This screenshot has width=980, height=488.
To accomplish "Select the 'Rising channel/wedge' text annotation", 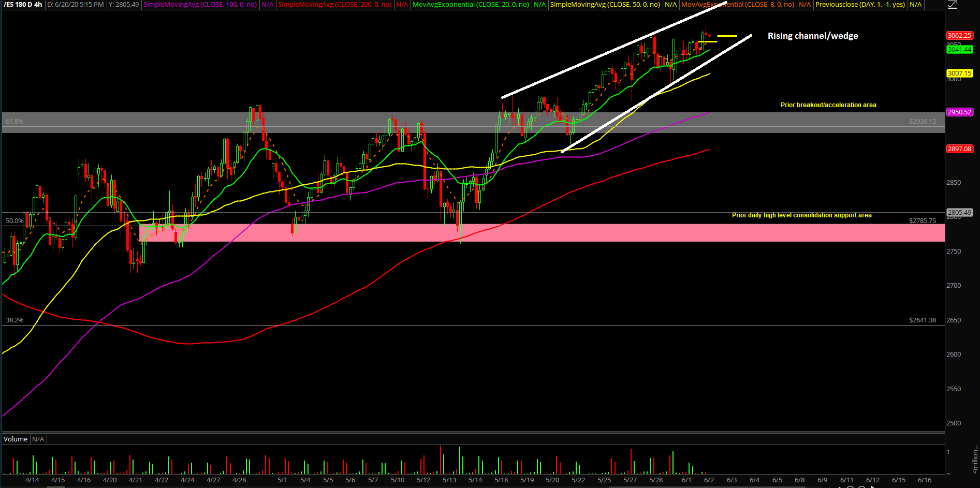I will pyautogui.click(x=812, y=36).
